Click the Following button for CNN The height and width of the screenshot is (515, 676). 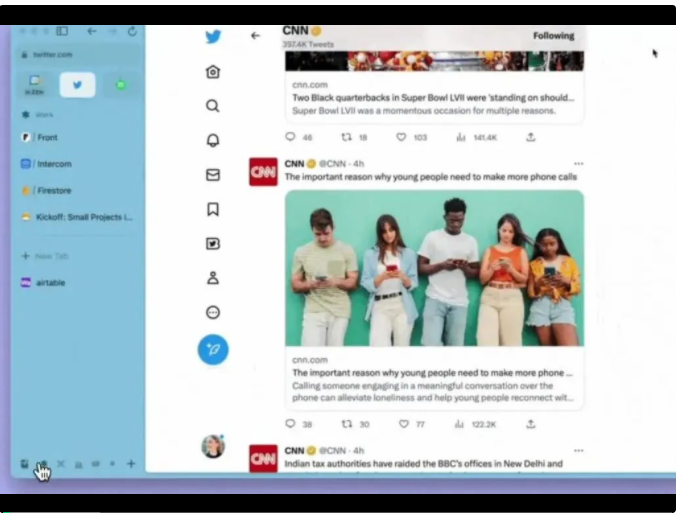click(x=554, y=36)
